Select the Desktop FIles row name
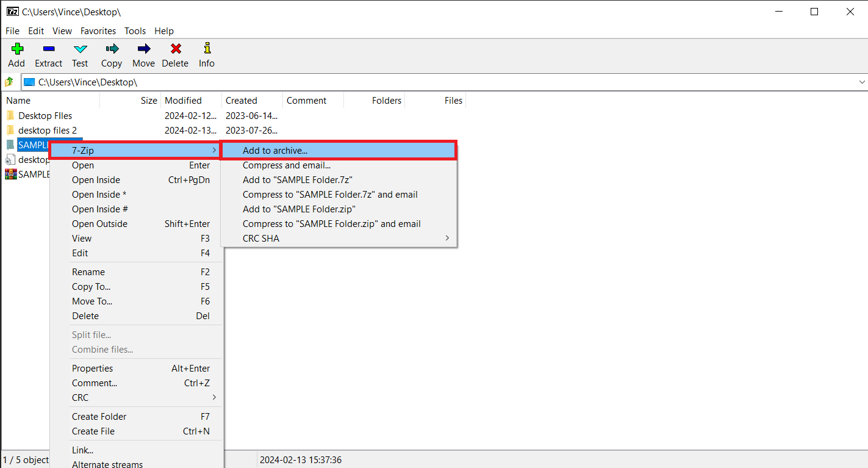The image size is (868, 468). [45, 115]
